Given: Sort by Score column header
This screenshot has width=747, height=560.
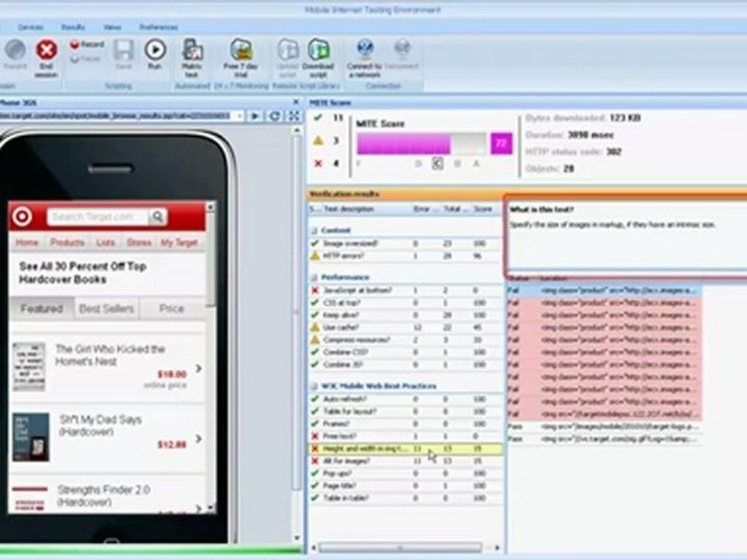Looking at the screenshot, I should coord(484,209).
